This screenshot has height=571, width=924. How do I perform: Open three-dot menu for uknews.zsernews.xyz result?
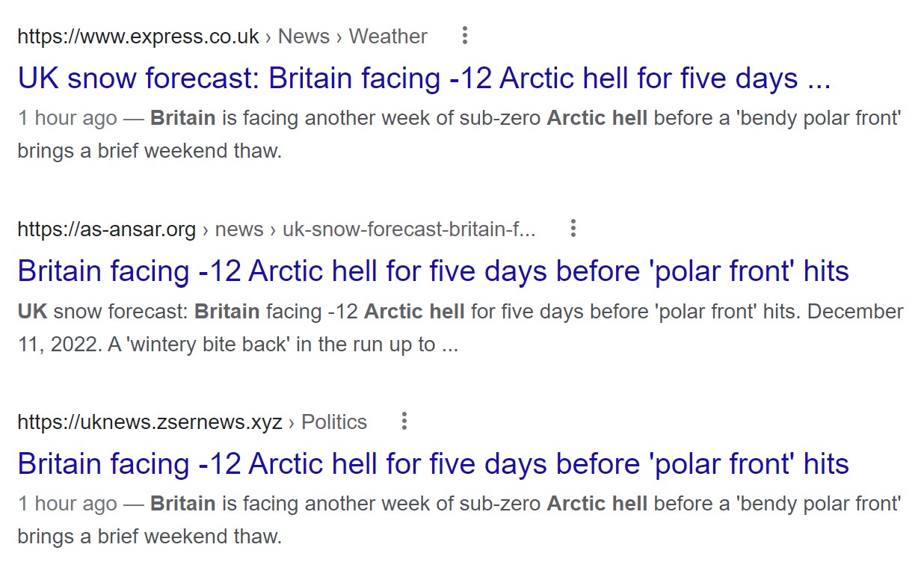point(404,421)
